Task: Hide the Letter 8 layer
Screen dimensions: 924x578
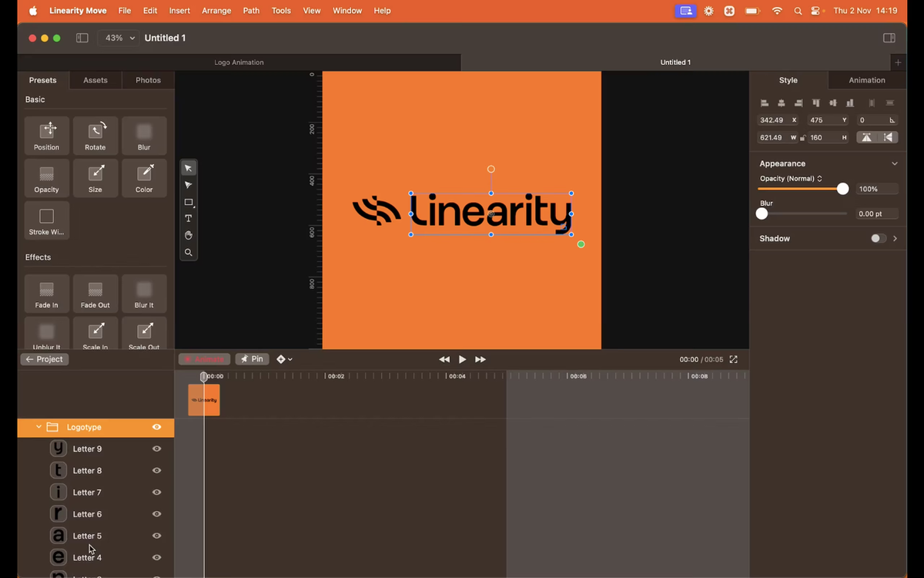Action: click(157, 470)
